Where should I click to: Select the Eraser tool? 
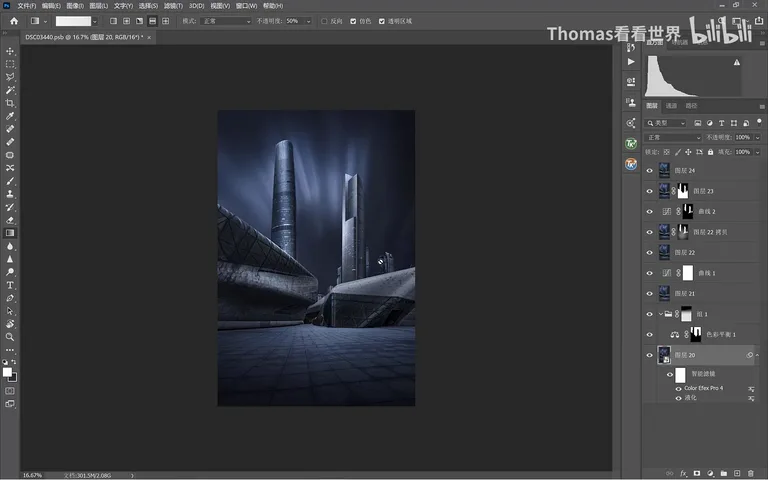click(x=10, y=220)
